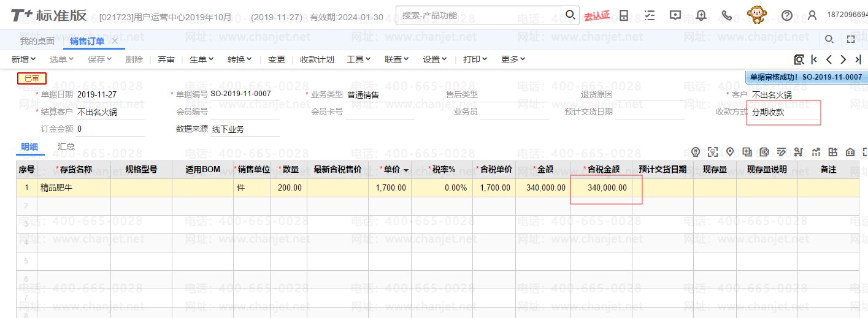The width and height of the screenshot is (868, 318).
Task: Click the user profile icon
Action: [812, 15]
